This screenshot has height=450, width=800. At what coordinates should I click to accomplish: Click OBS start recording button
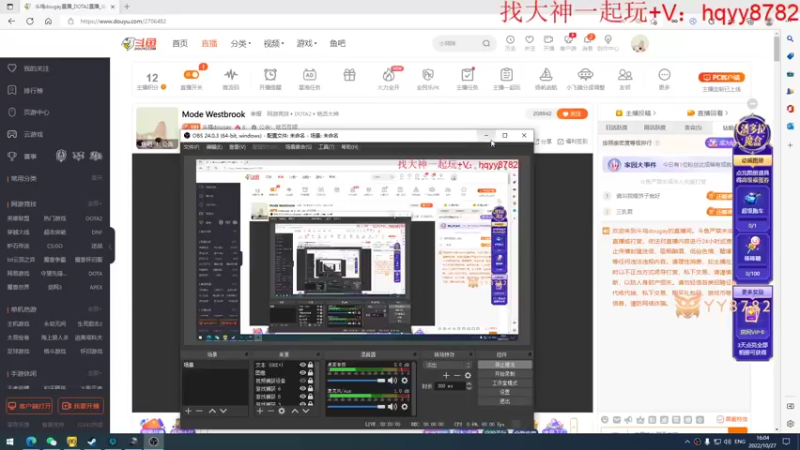(x=505, y=374)
